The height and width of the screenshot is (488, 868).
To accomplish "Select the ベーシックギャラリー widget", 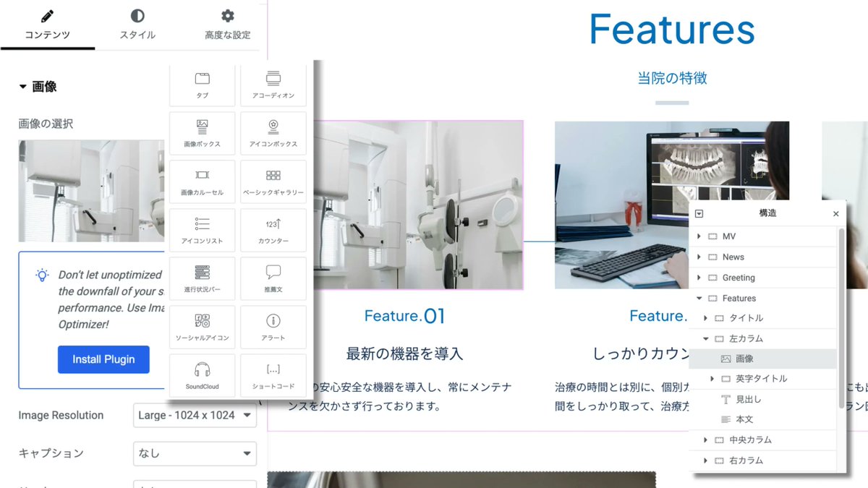I will (273, 181).
